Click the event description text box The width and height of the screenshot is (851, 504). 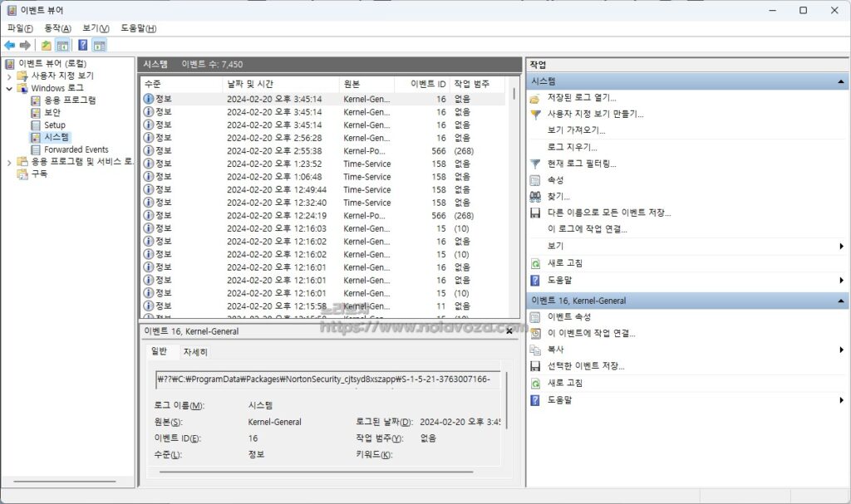click(x=329, y=379)
